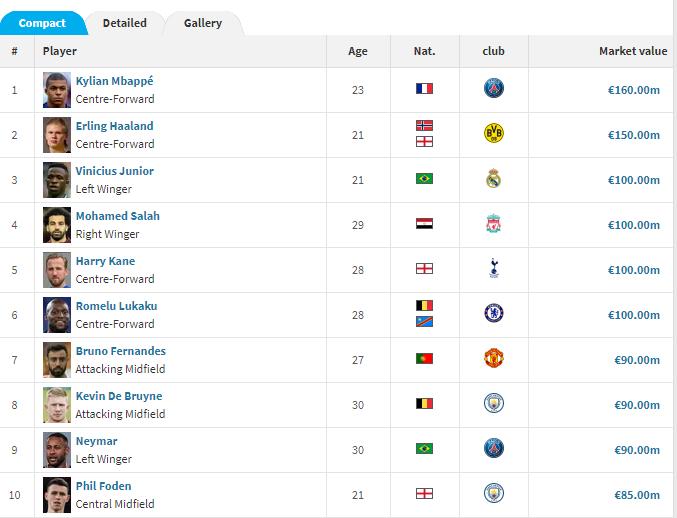Click Phil Foden's portrait thumbnail
This screenshot has width=677, height=518.
coord(57,495)
